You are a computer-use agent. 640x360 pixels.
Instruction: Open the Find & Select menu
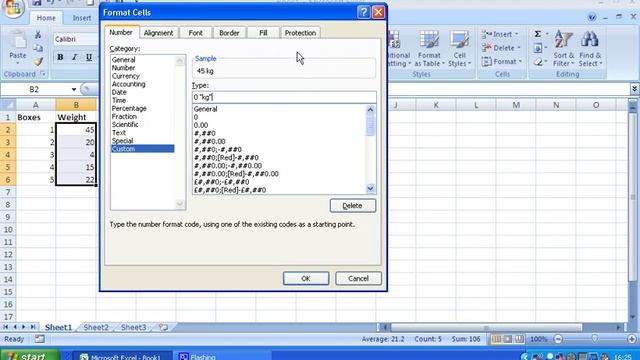pos(590,49)
